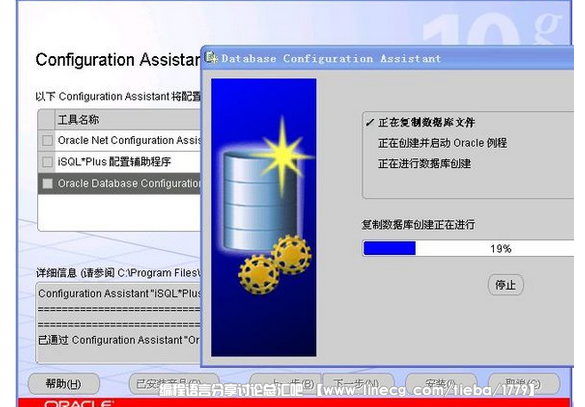Image resolution: width=585 pixels, height=407 pixels.
Task: Click the Database Configuration Assistant title bar
Action: [388, 58]
